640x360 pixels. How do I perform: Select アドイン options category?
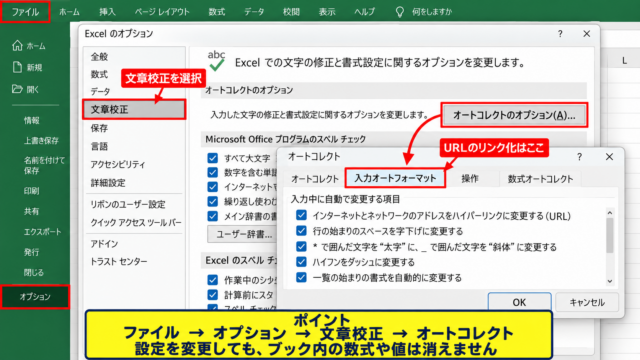pyautogui.click(x=104, y=244)
